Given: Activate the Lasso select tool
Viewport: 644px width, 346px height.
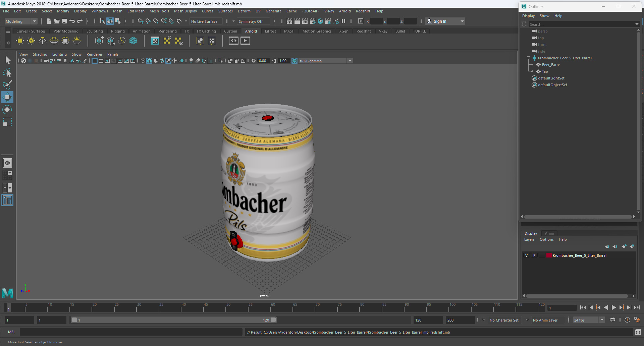Looking at the screenshot, I should click(7, 73).
